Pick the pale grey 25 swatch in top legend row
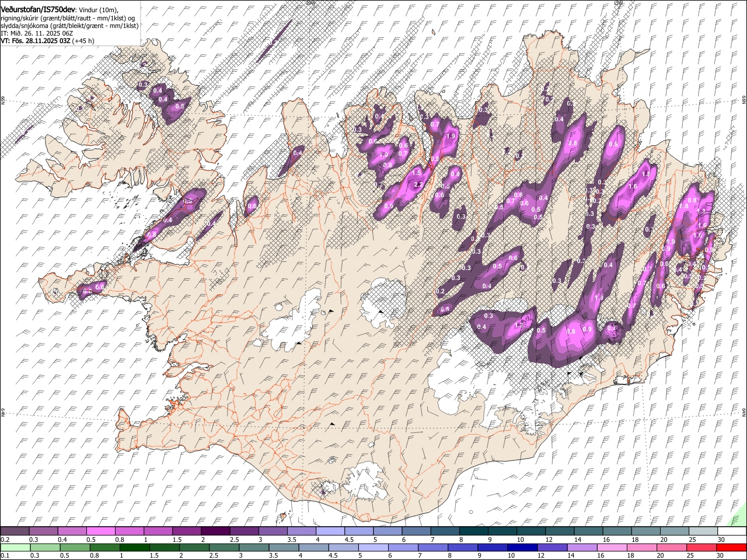Screen dimensions: 747x560 tap(703, 531)
